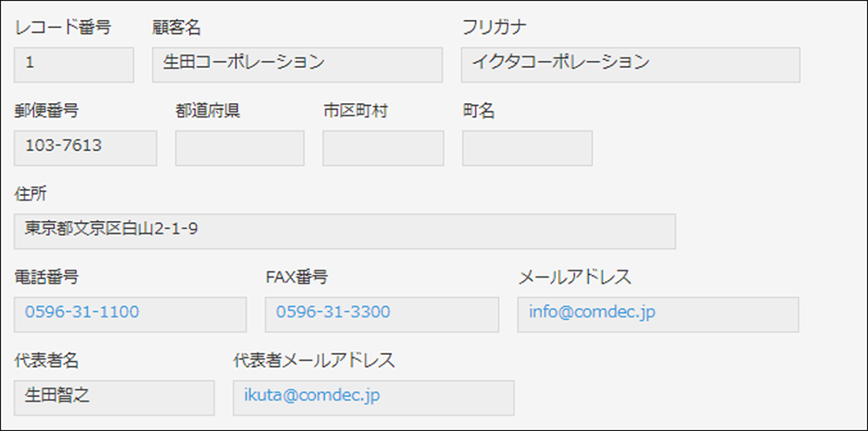868x431 pixels.
Task: Click the FAX number link 0596-31-3300
Action: tap(333, 312)
